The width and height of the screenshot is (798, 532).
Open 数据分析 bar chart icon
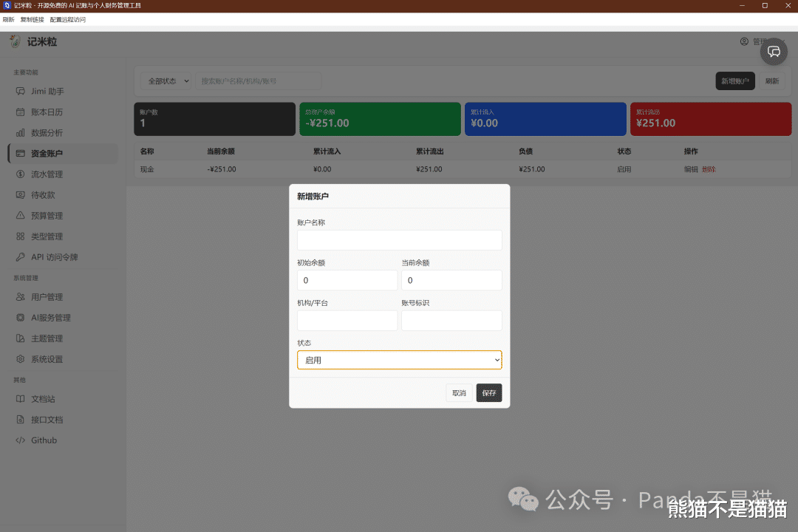(x=21, y=133)
